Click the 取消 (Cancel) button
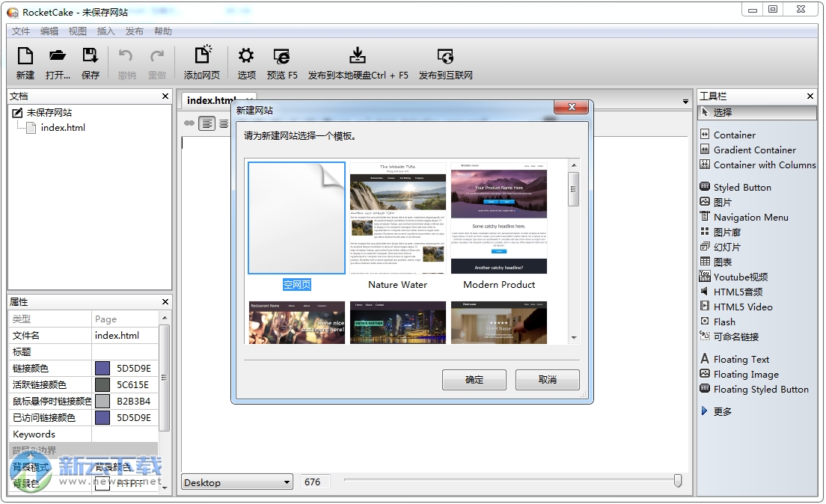Viewport: 826px width, 504px height. coord(547,380)
